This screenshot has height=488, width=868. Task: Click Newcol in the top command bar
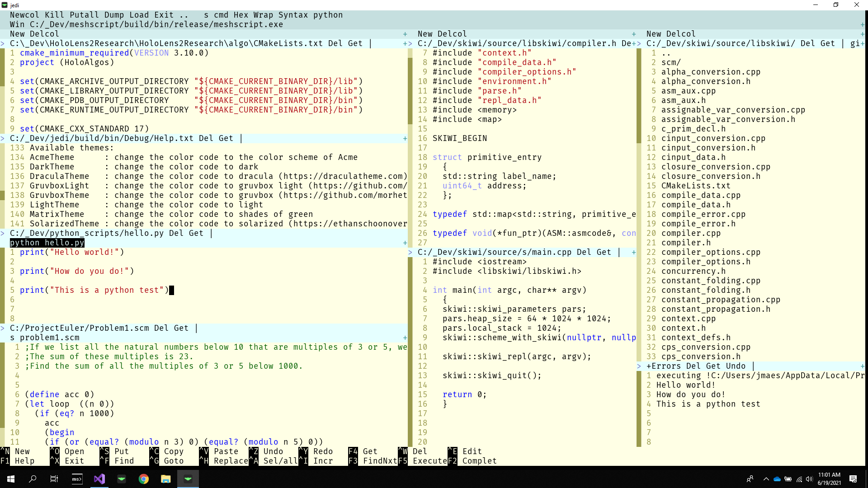tap(25, 15)
